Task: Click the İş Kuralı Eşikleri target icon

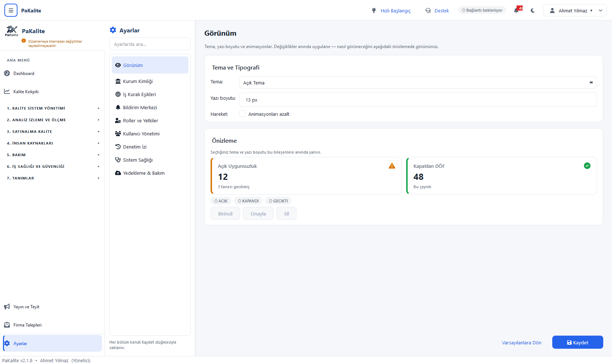Action: [118, 94]
